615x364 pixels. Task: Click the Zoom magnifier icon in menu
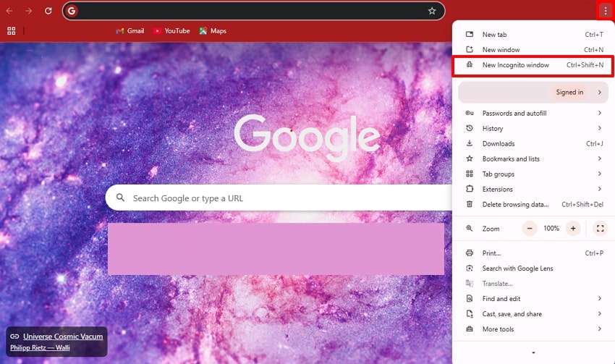point(469,228)
